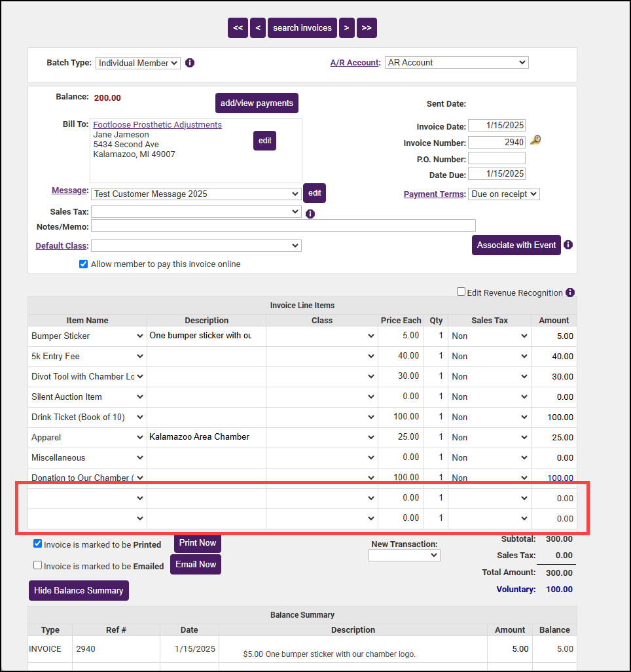This screenshot has height=672, width=631.
Task: Click info icon next to Associate with Event
Action: 568,245
